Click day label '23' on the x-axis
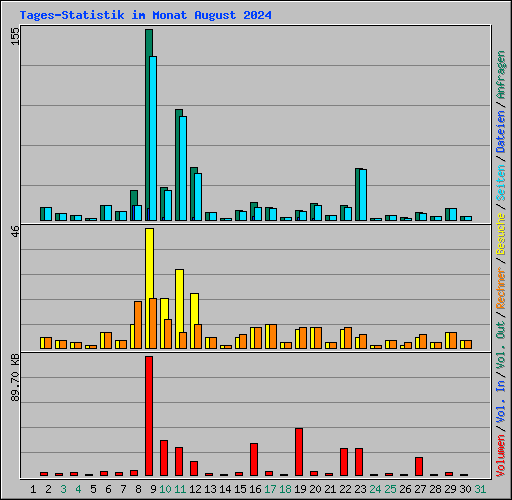This screenshot has width=512, height=500. click(x=360, y=489)
